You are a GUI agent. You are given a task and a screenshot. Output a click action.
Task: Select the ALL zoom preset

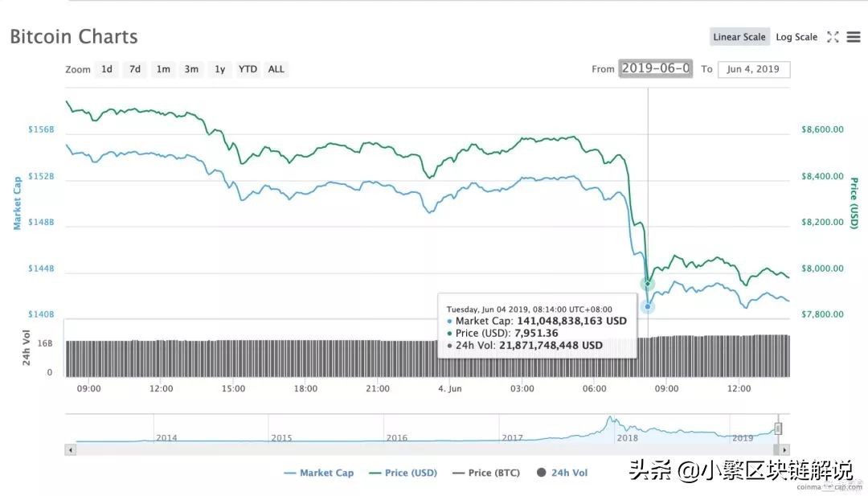coord(276,69)
